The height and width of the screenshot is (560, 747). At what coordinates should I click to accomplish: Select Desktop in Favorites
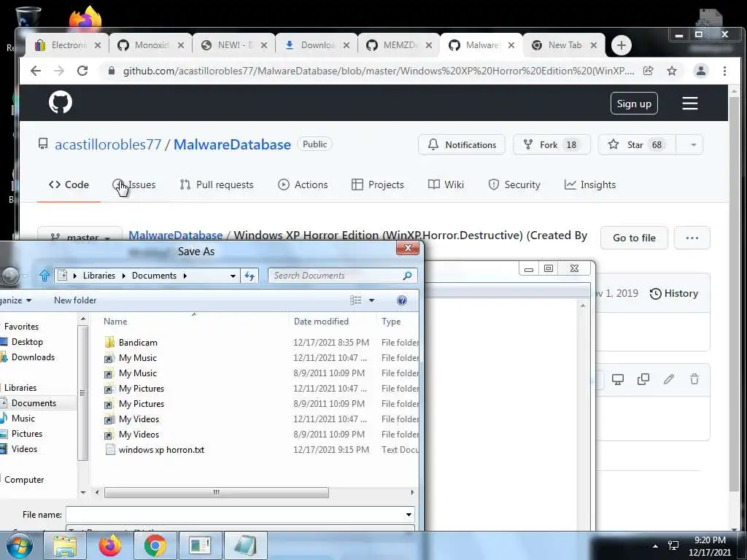[27, 342]
